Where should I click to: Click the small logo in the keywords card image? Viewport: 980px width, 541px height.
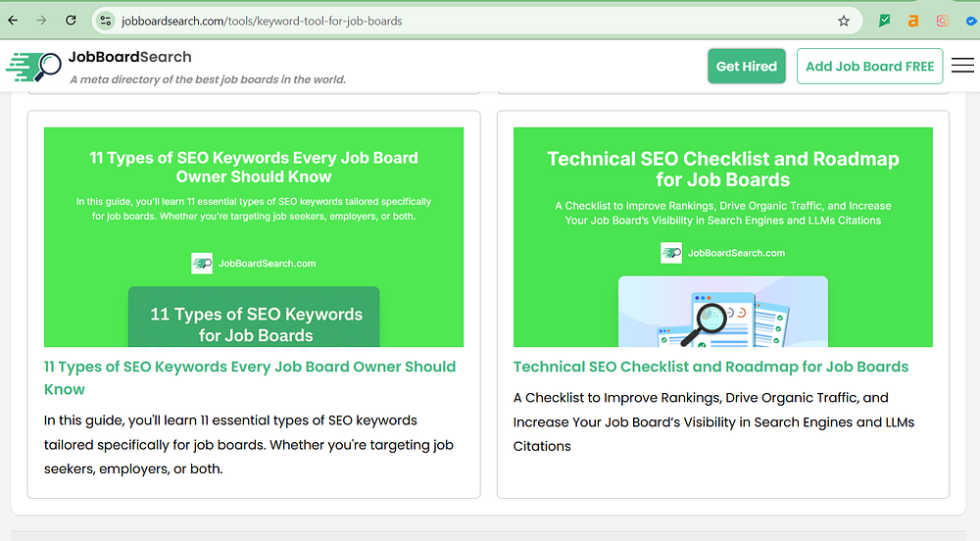click(x=202, y=264)
